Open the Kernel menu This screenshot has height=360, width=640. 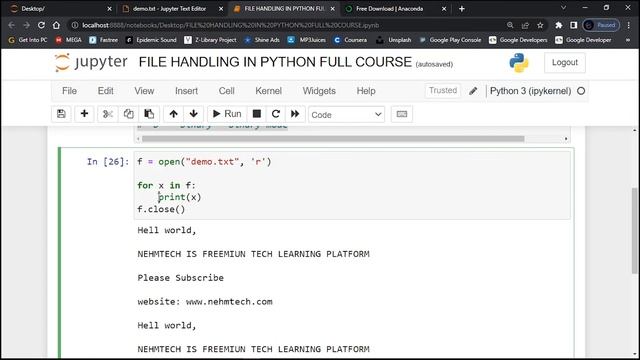click(268, 91)
